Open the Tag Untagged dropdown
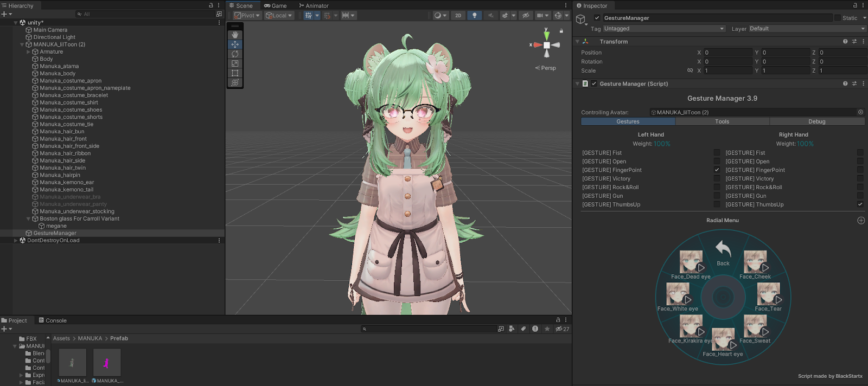The image size is (868, 386). [x=664, y=29]
